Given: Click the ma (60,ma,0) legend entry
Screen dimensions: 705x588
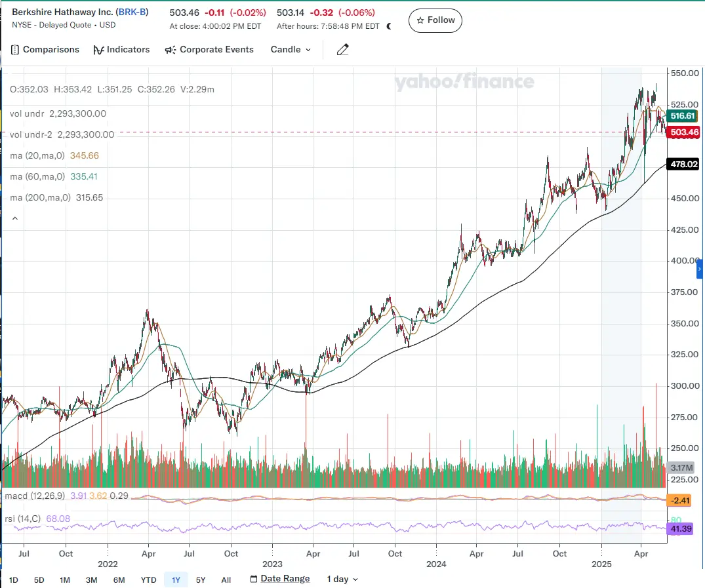Looking at the screenshot, I should coord(54,177).
